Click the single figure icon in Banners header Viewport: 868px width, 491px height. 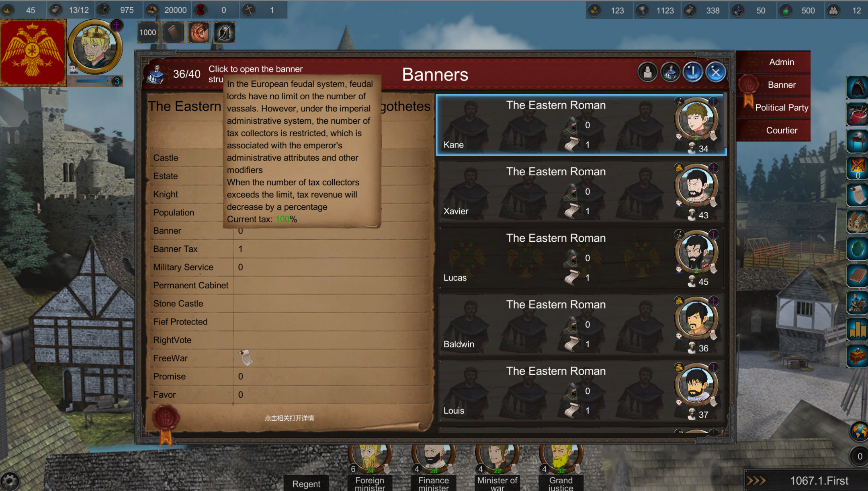[x=647, y=73]
